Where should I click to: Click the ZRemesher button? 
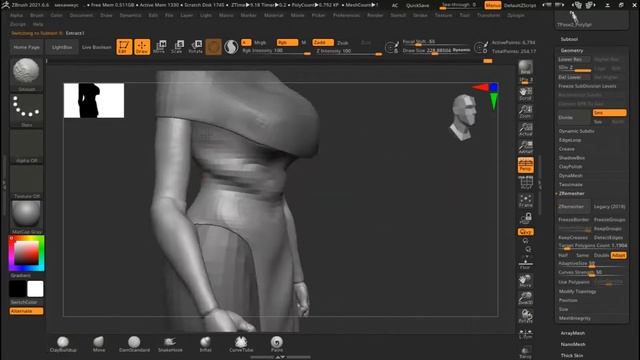(574, 207)
